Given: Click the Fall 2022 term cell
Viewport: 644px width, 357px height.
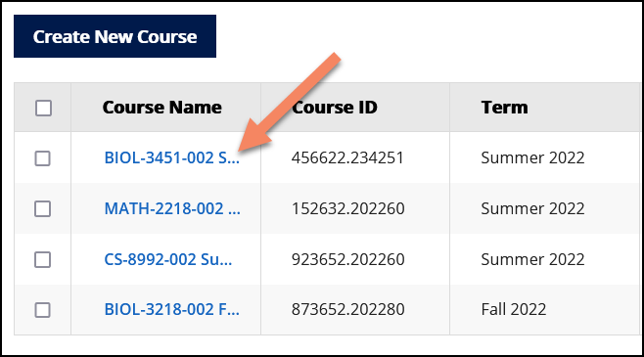Looking at the screenshot, I should pyautogui.click(x=514, y=309).
